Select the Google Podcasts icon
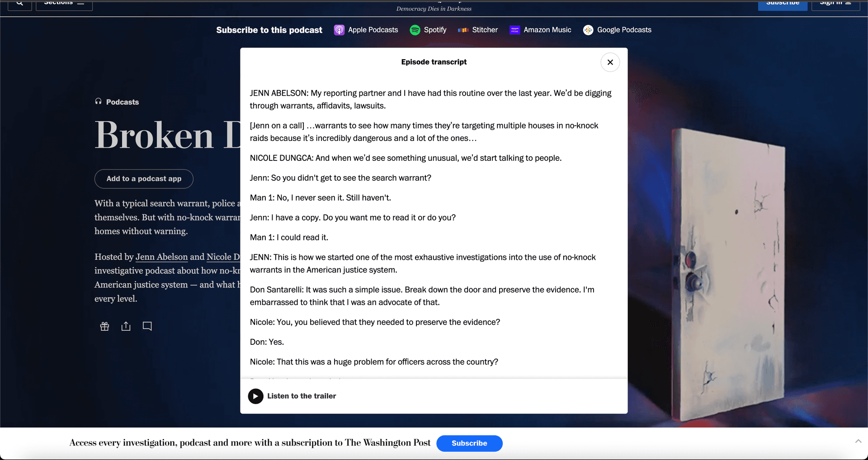The height and width of the screenshot is (460, 868). click(588, 30)
